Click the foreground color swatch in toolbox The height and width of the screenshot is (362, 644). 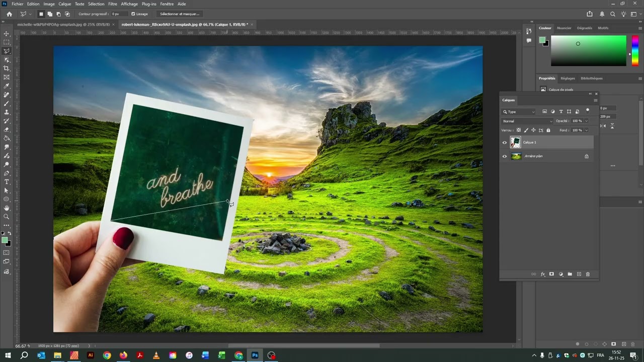(x=5, y=240)
